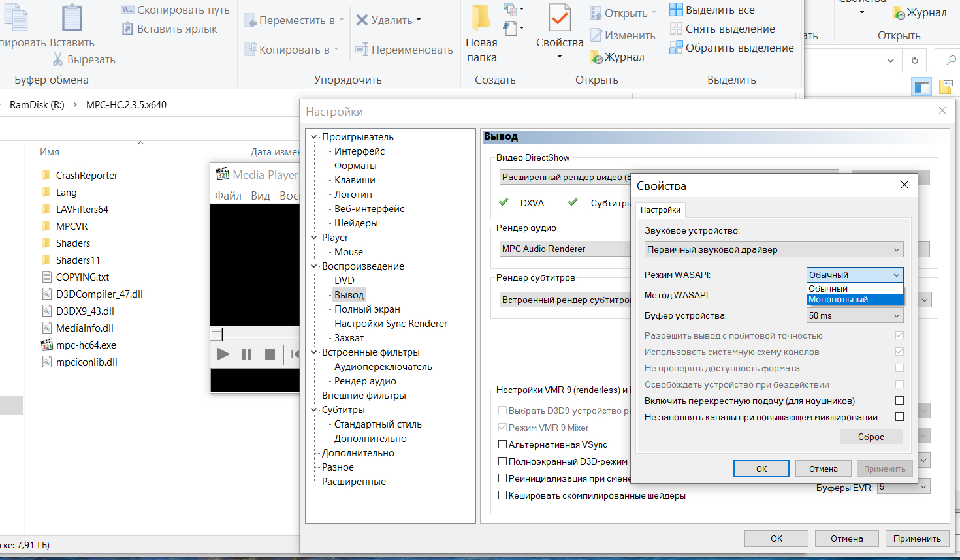Click the mpc-hc64.exe file icon
Image resolution: width=960 pixels, height=560 pixels.
point(47,345)
